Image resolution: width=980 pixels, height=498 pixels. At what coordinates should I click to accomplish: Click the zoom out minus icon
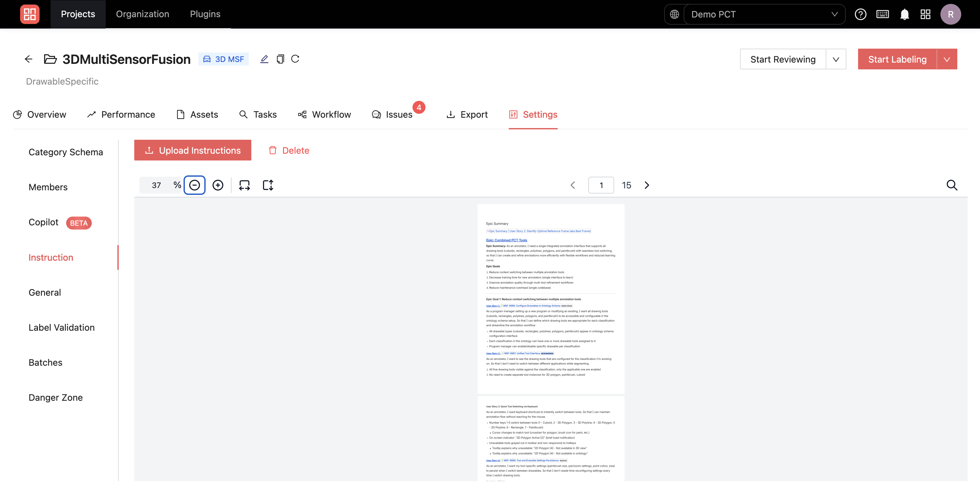[194, 185]
